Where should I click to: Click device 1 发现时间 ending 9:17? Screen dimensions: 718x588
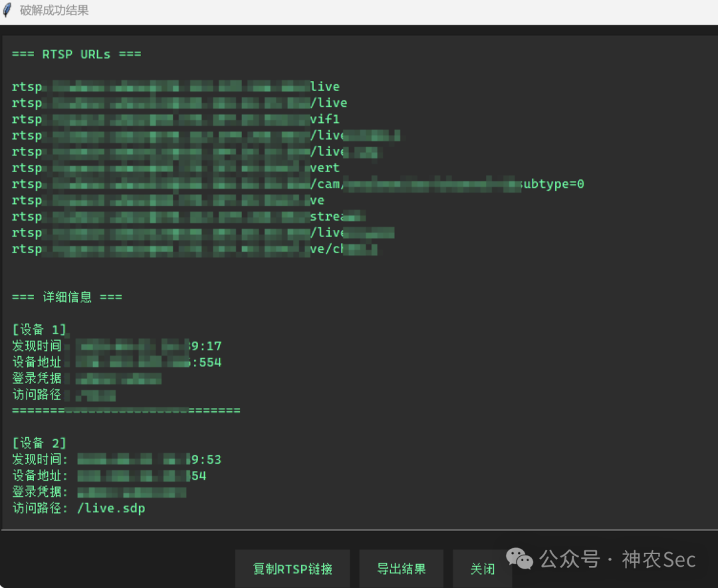117,346
